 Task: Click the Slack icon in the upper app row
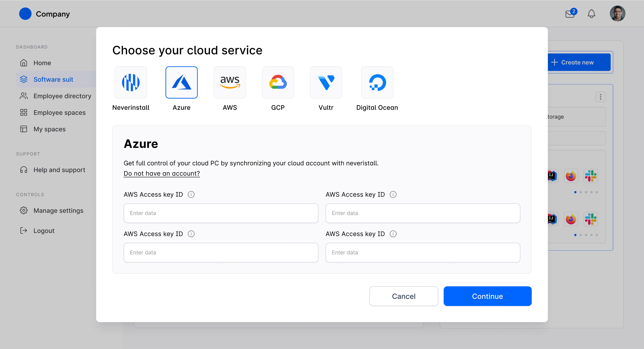point(591,176)
